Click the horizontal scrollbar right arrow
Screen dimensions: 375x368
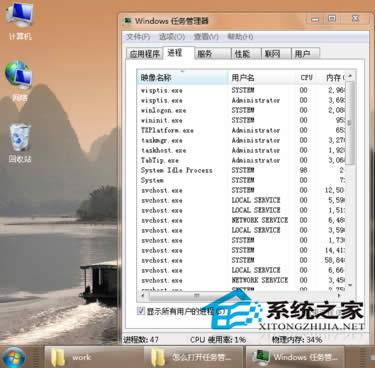pos(339,295)
